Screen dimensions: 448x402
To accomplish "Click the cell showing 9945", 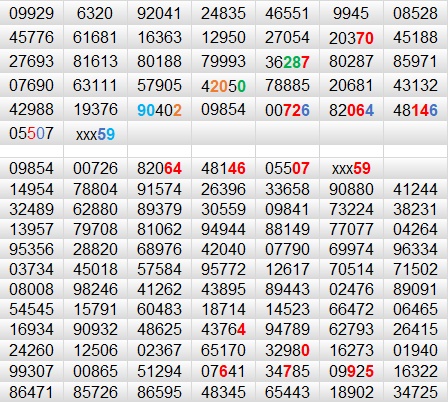I will (351, 13).
